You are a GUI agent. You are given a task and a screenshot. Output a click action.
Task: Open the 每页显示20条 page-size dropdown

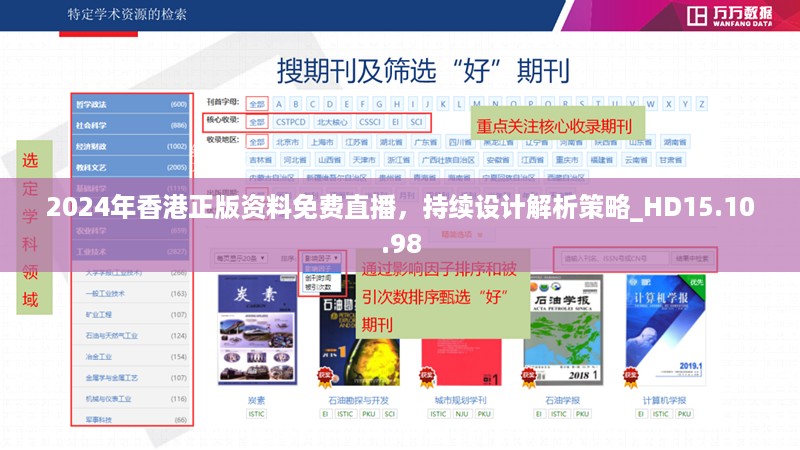241,258
